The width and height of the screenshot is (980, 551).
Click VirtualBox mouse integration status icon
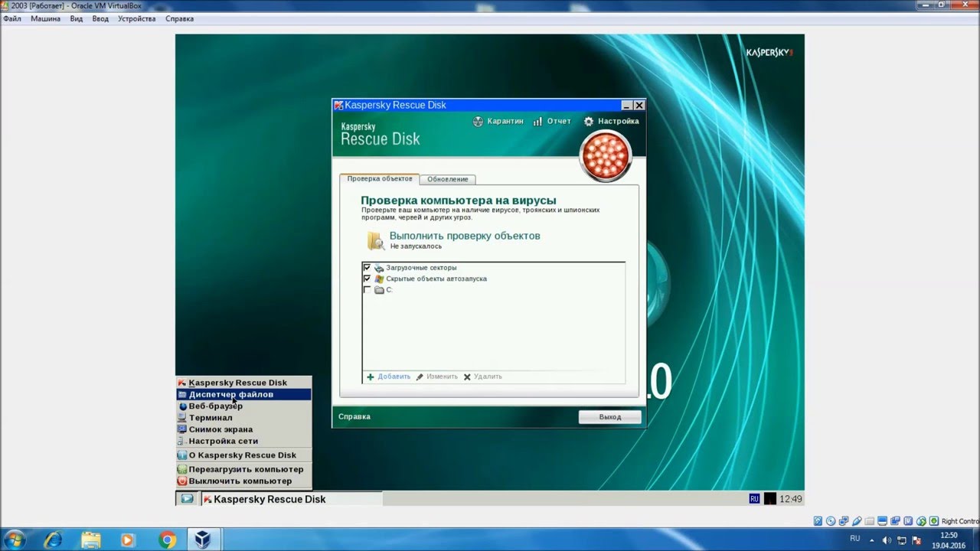click(x=921, y=521)
